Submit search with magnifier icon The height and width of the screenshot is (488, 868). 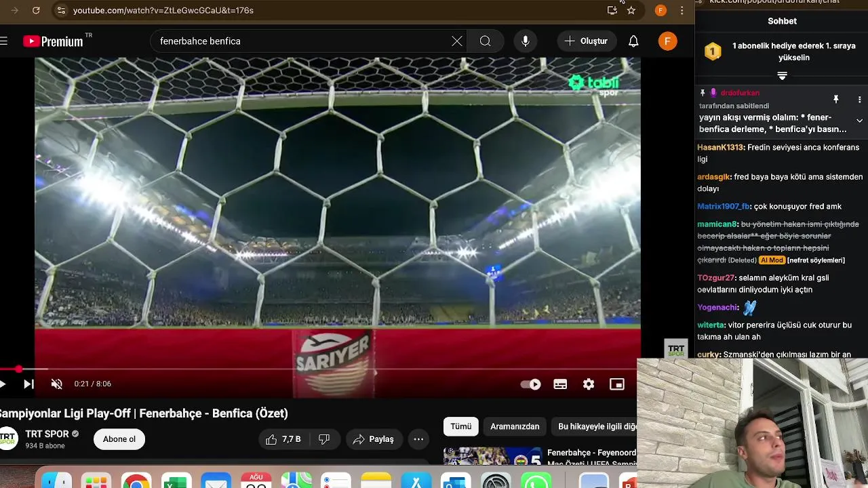click(x=485, y=41)
